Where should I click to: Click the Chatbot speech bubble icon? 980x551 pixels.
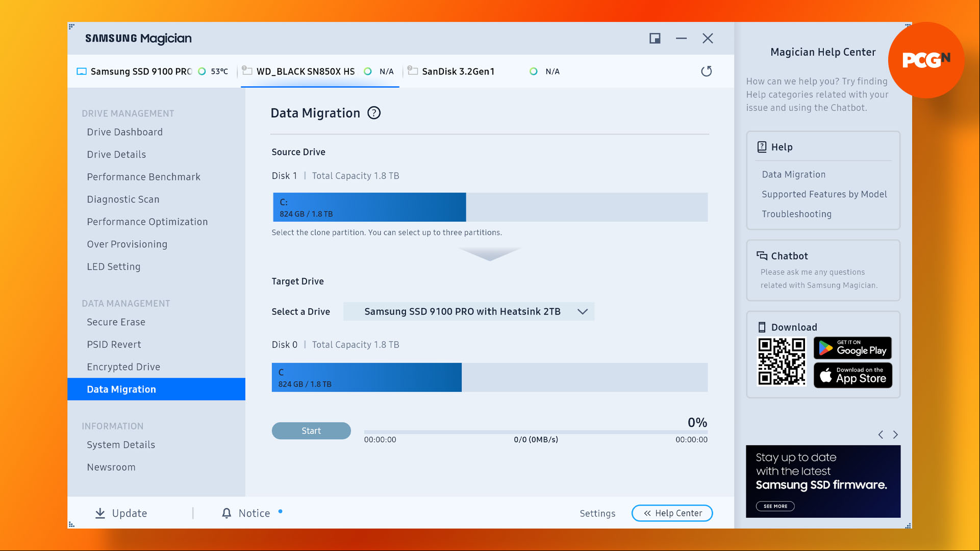(762, 255)
